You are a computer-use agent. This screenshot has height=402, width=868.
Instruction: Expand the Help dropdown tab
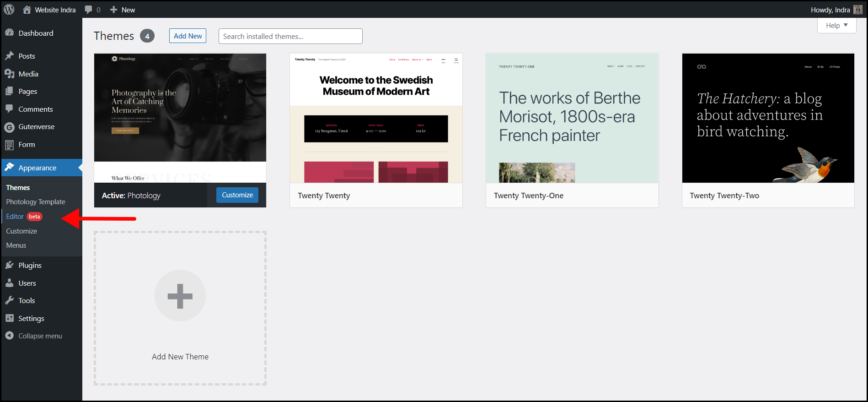[836, 26]
